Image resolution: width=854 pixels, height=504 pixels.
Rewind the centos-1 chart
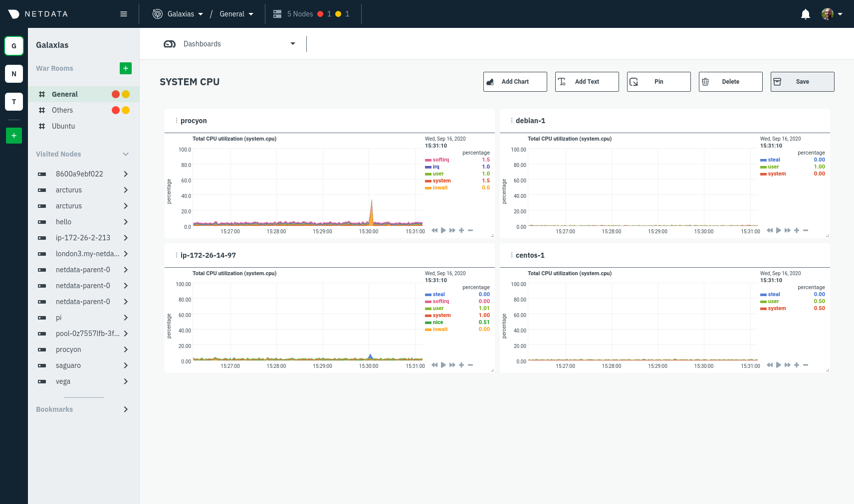770,365
